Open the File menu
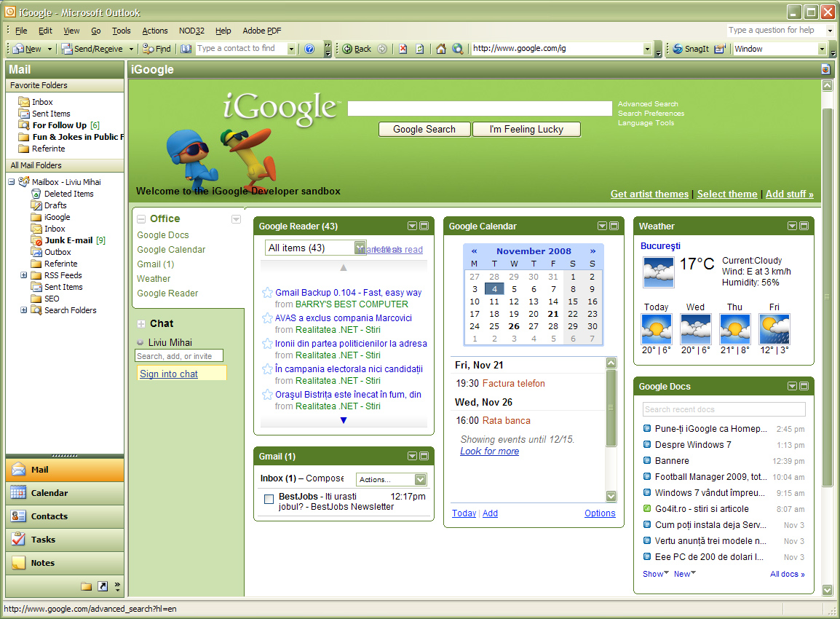The height and width of the screenshot is (619, 840). pos(21,31)
